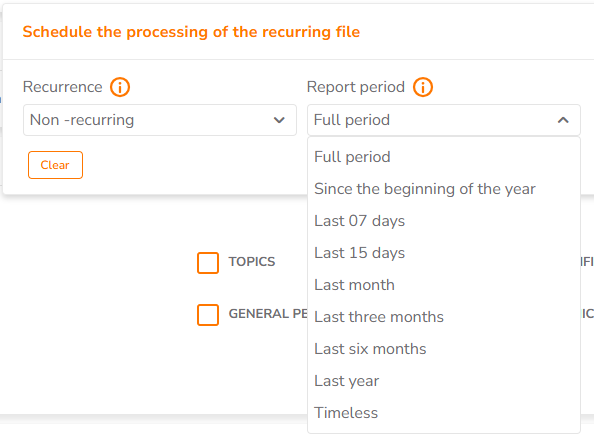Click the TOPICS label text

tap(252, 262)
